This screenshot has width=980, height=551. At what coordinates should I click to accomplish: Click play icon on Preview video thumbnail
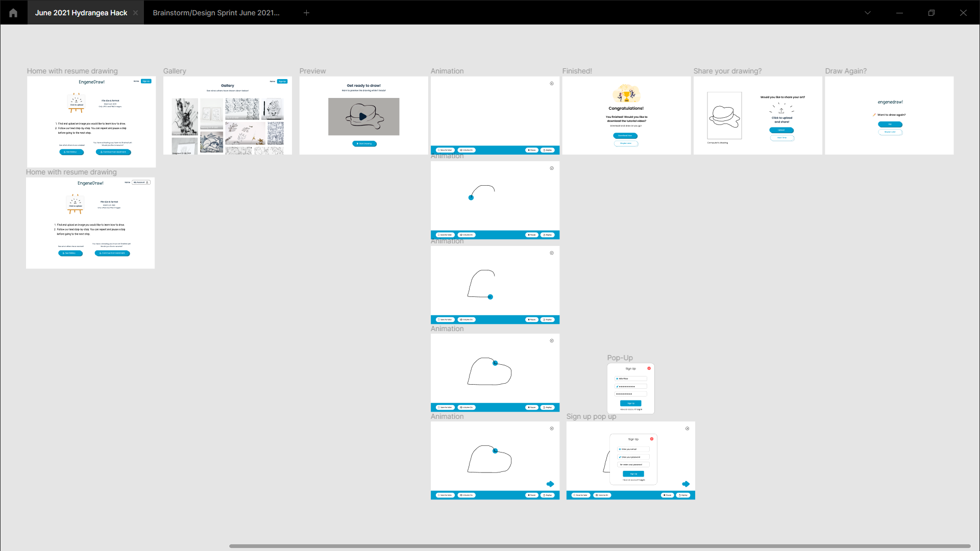coord(363,116)
